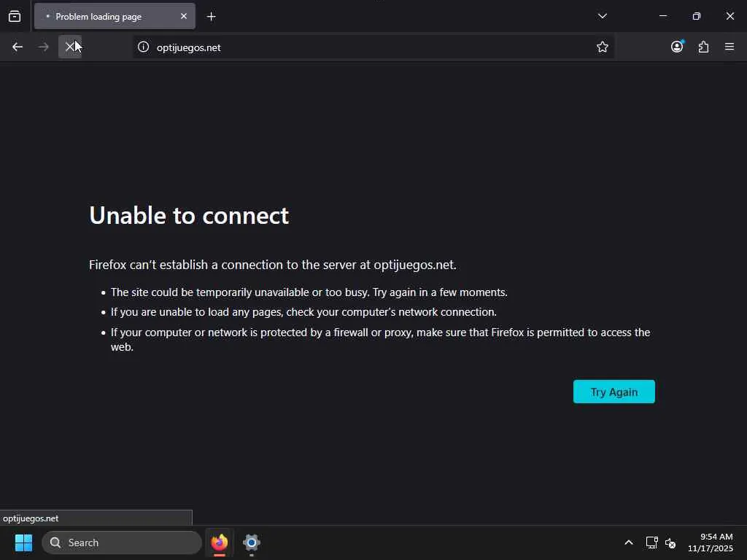Open a new tab with plus button
The width and height of the screenshot is (747, 560).
pos(211,17)
